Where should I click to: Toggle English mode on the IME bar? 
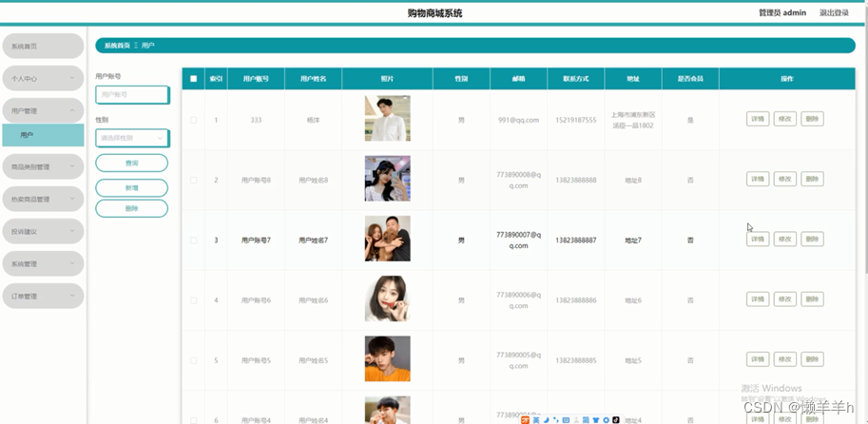(536, 420)
